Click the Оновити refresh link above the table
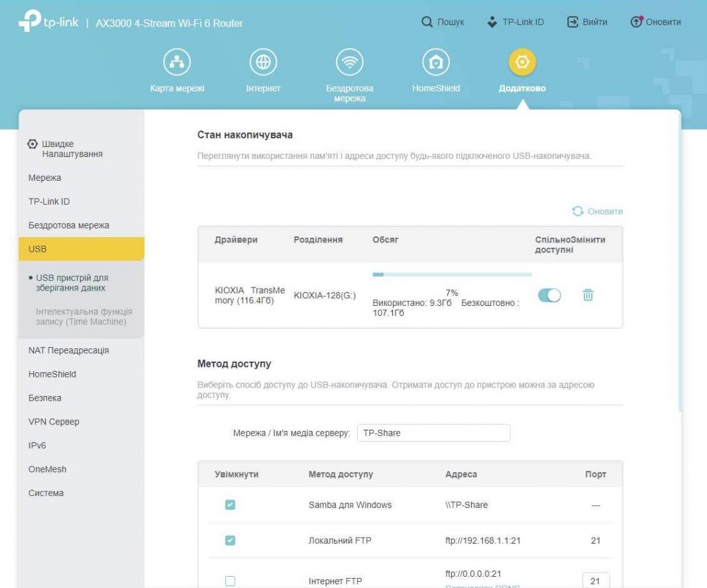The image size is (707, 588). click(x=598, y=211)
